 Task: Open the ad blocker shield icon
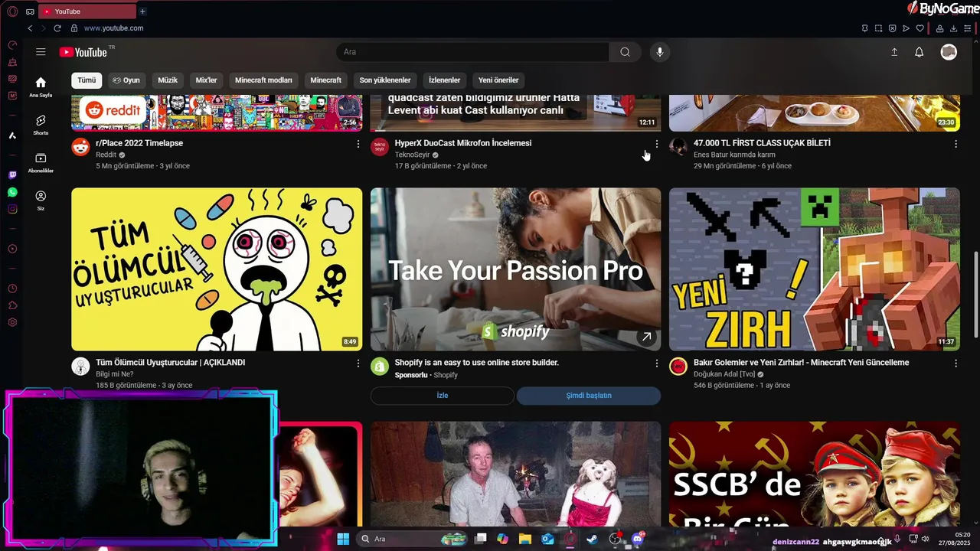point(892,28)
